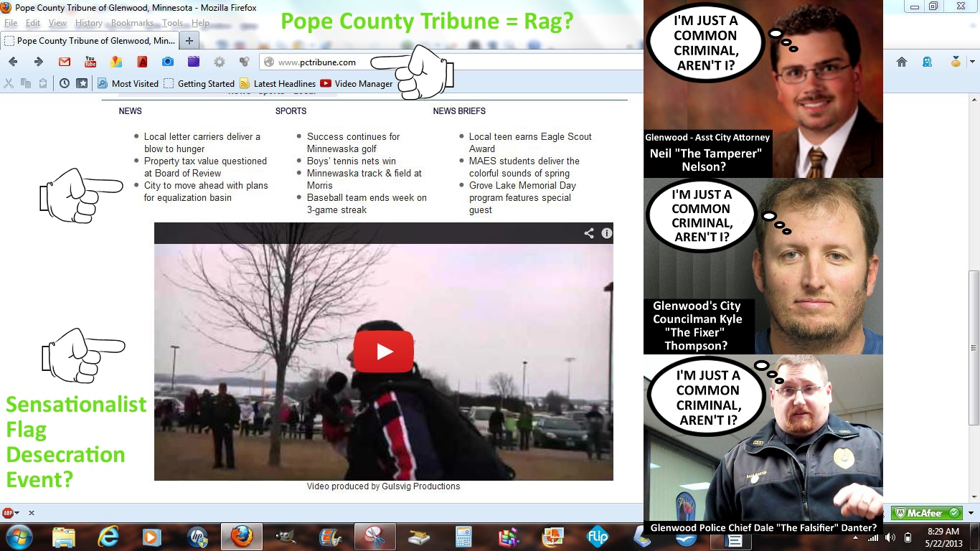Open the File menu
The image size is (980, 551).
click(x=11, y=23)
